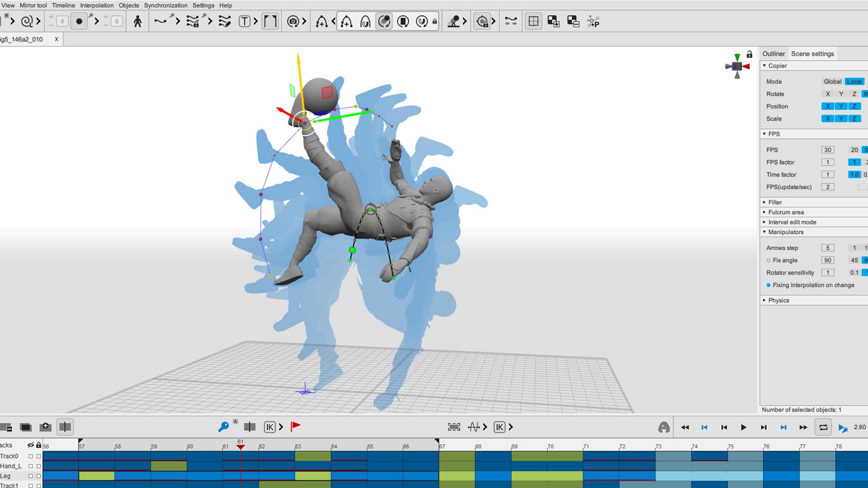
Task: Toggle Local mode in the Copier panel
Action: (854, 81)
